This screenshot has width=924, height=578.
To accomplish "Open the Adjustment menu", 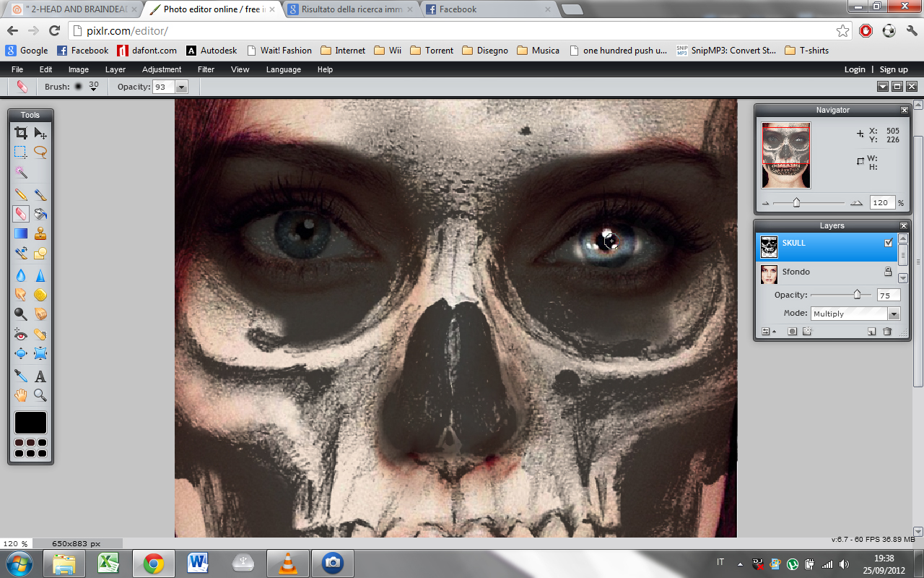I will (162, 69).
